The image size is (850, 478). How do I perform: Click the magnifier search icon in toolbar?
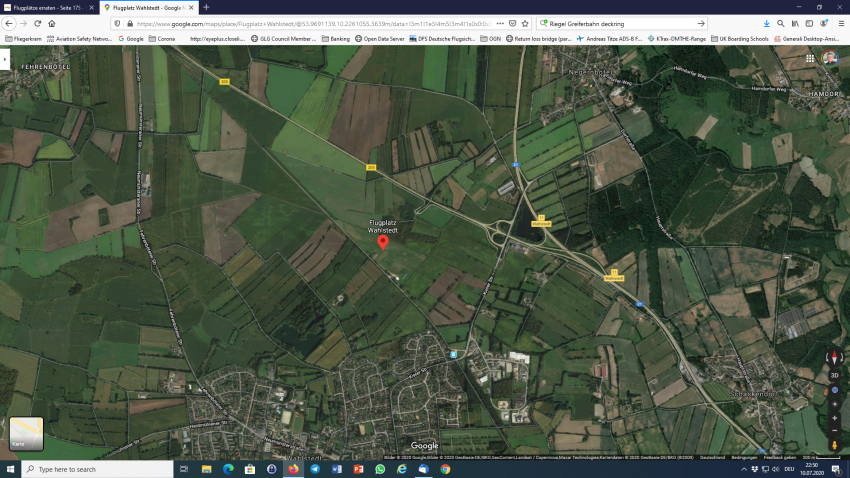tap(780, 24)
